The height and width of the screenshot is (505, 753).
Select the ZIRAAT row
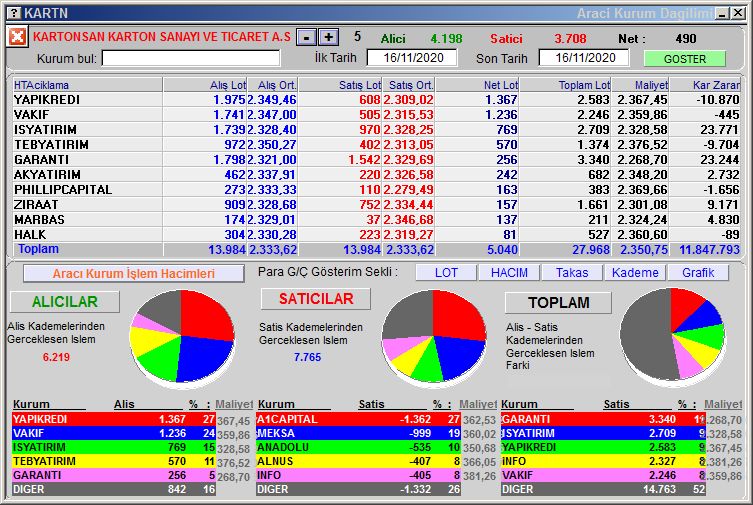376,204
